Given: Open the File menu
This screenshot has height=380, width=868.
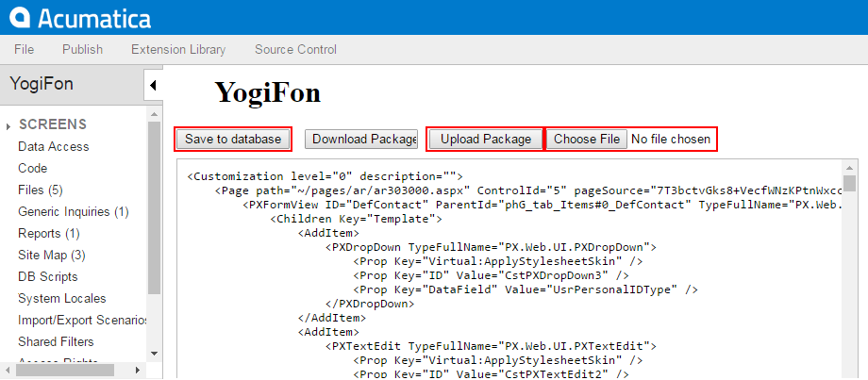Looking at the screenshot, I should (25, 49).
